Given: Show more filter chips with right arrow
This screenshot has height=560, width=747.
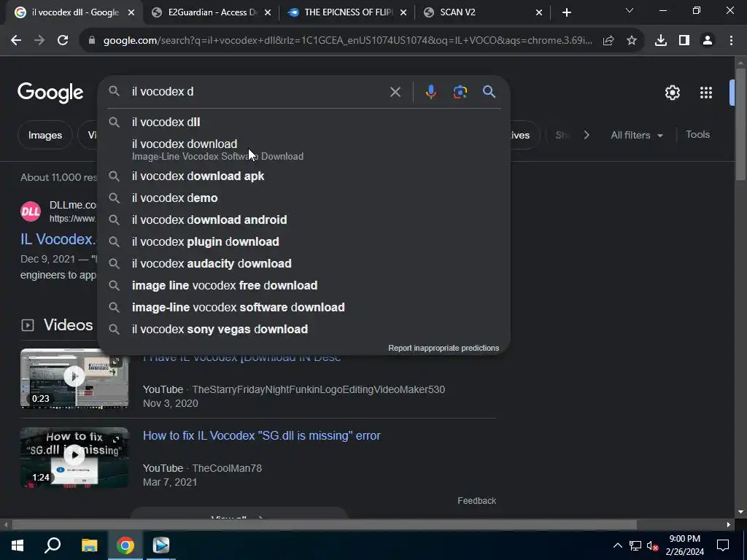Looking at the screenshot, I should (587, 135).
